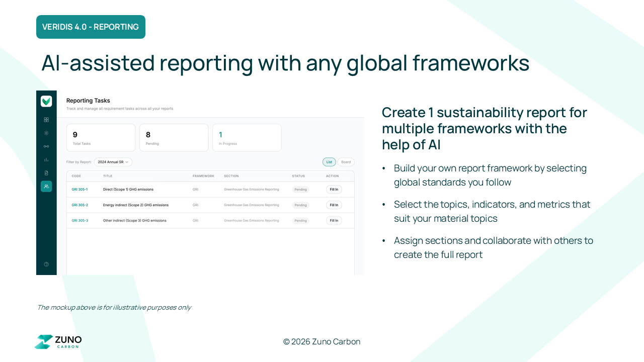
Task: Open the GRI 305-3 code link
Action: 79,221
